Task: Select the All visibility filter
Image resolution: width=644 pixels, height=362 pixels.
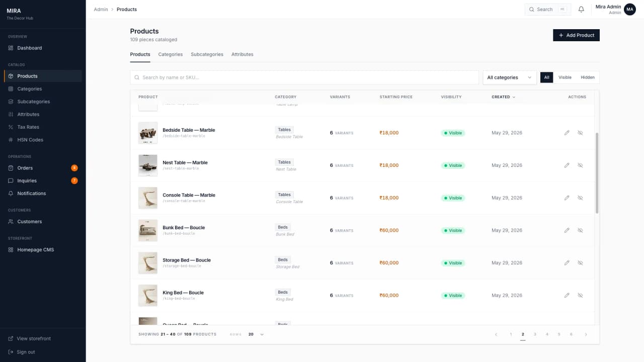Action: (x=546, y=77)
